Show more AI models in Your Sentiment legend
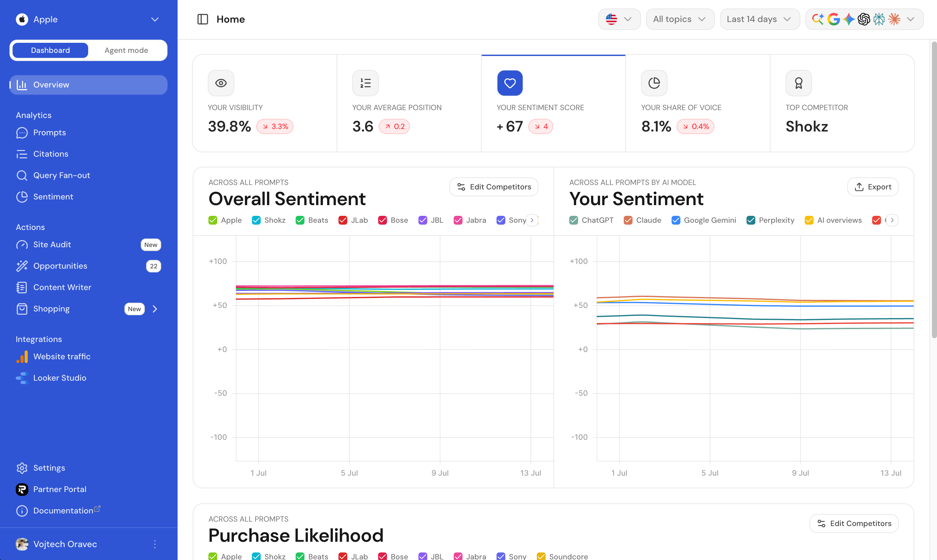The height and width of the screenshot is (560, 937). (x=892, y=220)
